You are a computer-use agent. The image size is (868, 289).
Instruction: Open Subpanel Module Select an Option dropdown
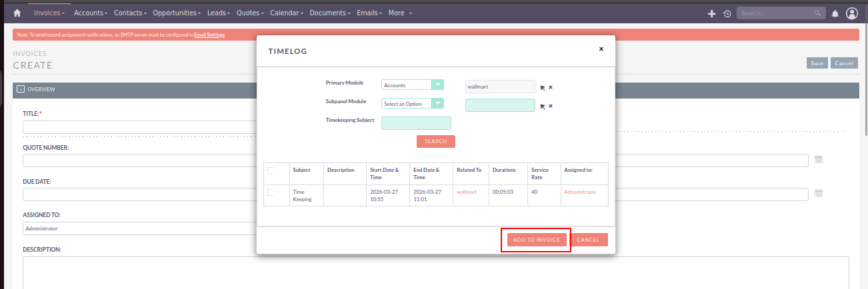coord(412,104)
